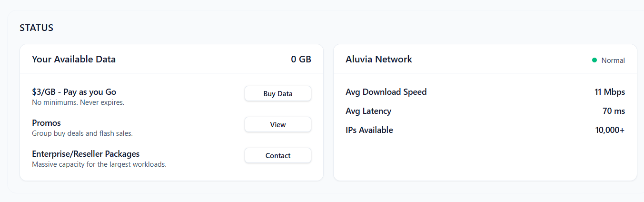644x202 pixels.
Task: Select the 70 ms latency value
Action: click(614, 111)
